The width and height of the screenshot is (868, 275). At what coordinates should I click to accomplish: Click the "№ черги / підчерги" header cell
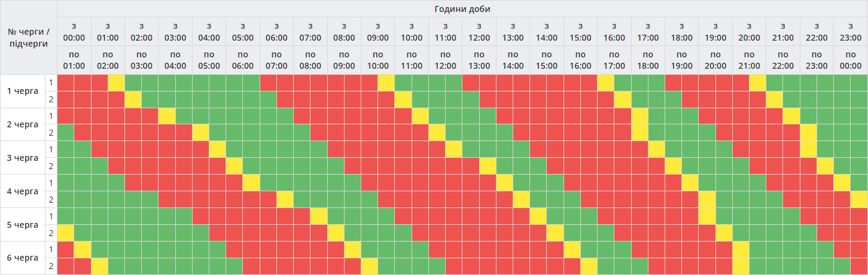tap(29, 37)
